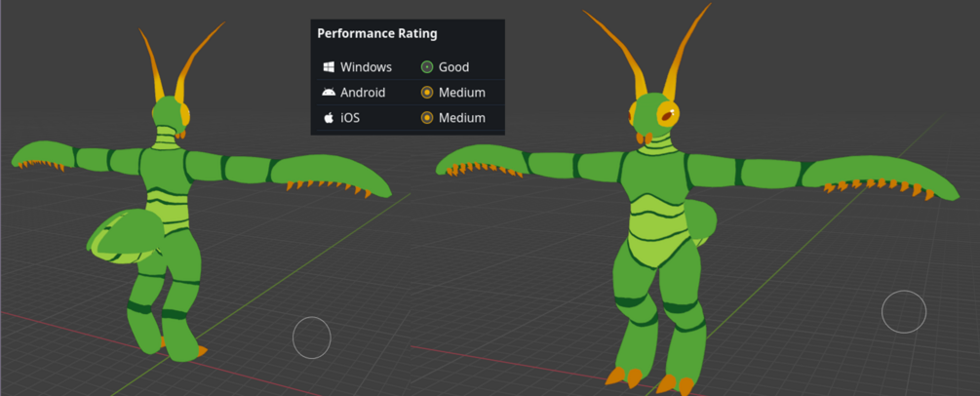The width and height of the screenshot is (980, 396).
Task: Click the Windows platform logo icon
Action: point(329,67)
